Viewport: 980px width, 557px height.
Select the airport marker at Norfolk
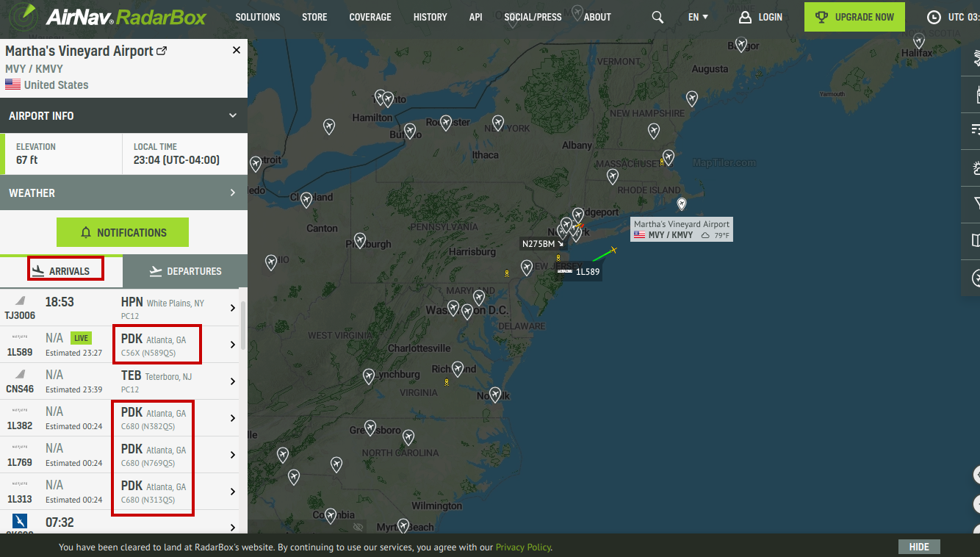coord(495,395)
